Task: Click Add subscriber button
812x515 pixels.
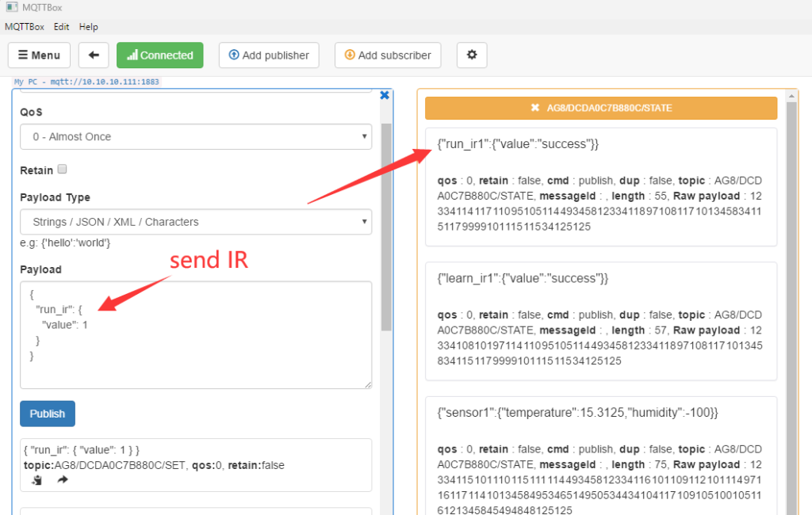Action: tap(388, 55)
